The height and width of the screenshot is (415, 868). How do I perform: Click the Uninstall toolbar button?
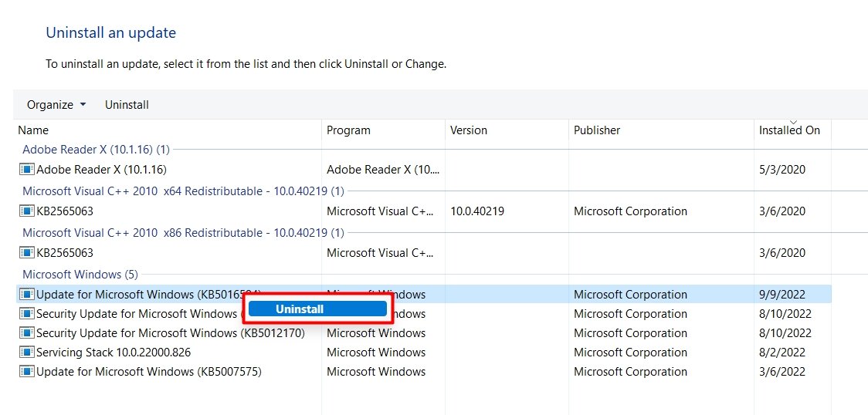click(x=127, y=104)
